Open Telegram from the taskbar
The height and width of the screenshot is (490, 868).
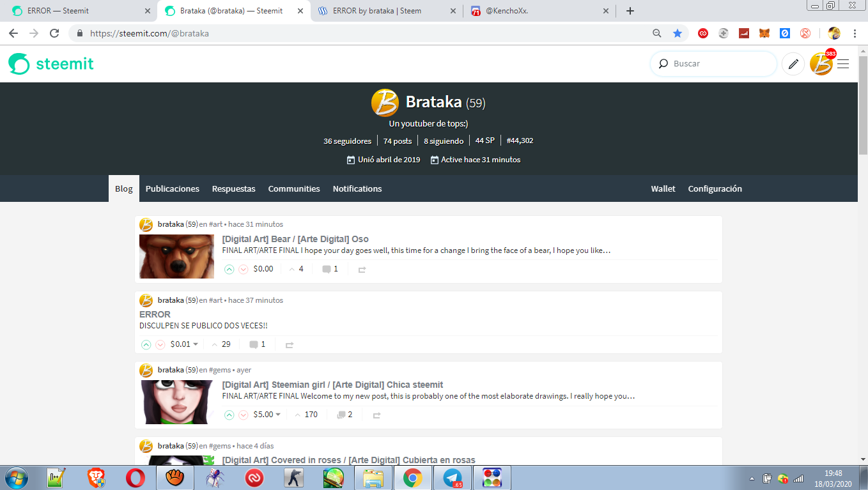coord(453,477)
